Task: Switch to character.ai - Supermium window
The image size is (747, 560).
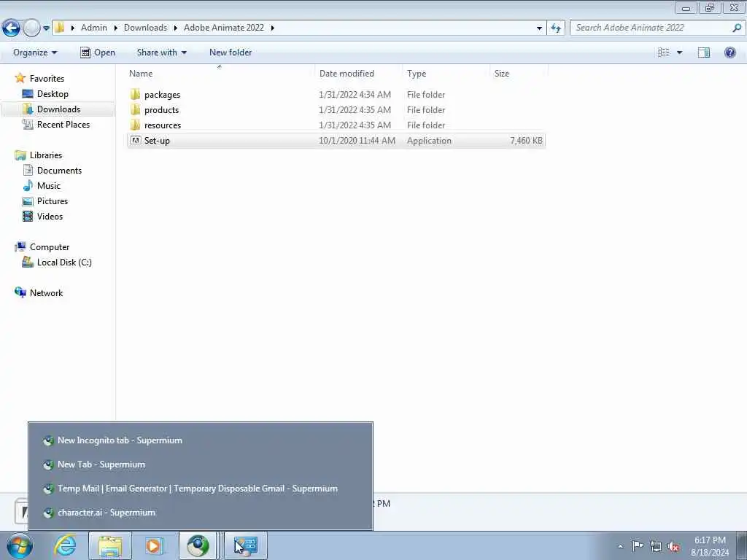Action: [201, 513]
